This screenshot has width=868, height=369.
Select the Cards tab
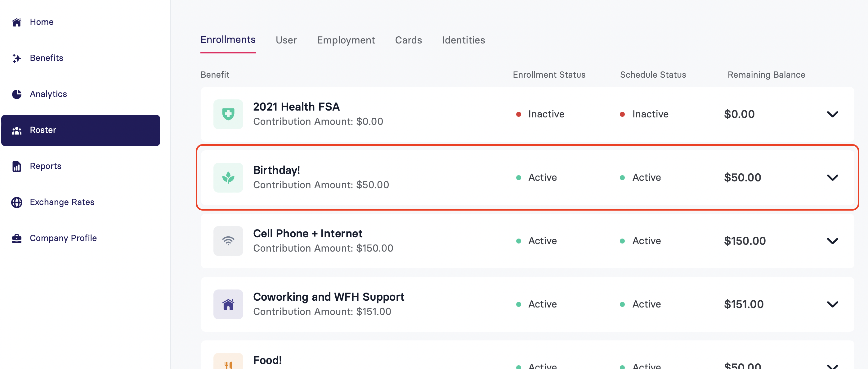click(x=408, y=40)
